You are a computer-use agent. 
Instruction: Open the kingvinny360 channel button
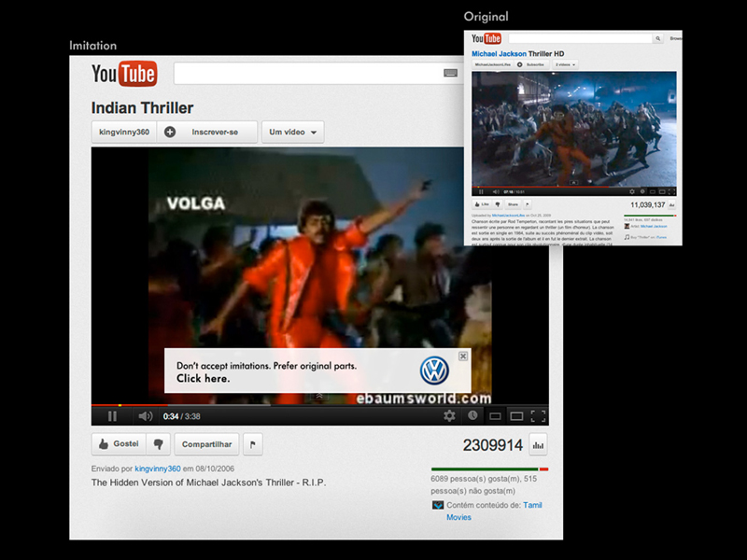click(124, 132)
